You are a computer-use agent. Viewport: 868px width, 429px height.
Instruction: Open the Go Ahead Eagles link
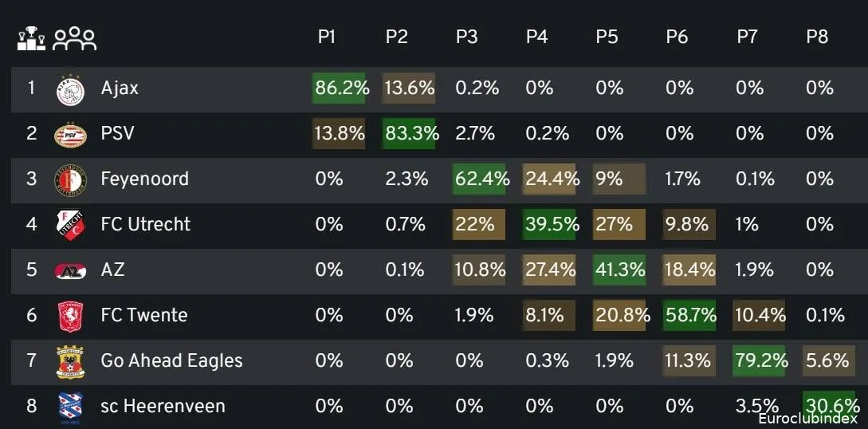pos(171,361)
